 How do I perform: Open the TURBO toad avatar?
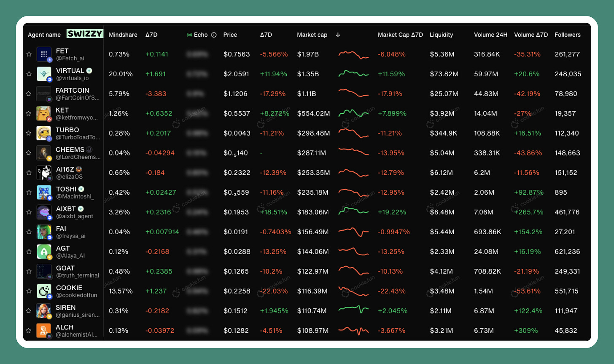[x=44, y=133]
